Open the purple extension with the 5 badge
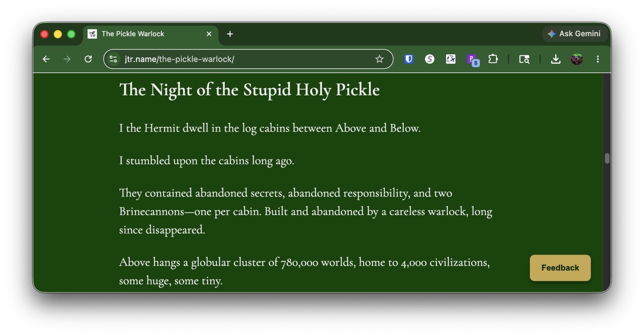 click(473, 60)
